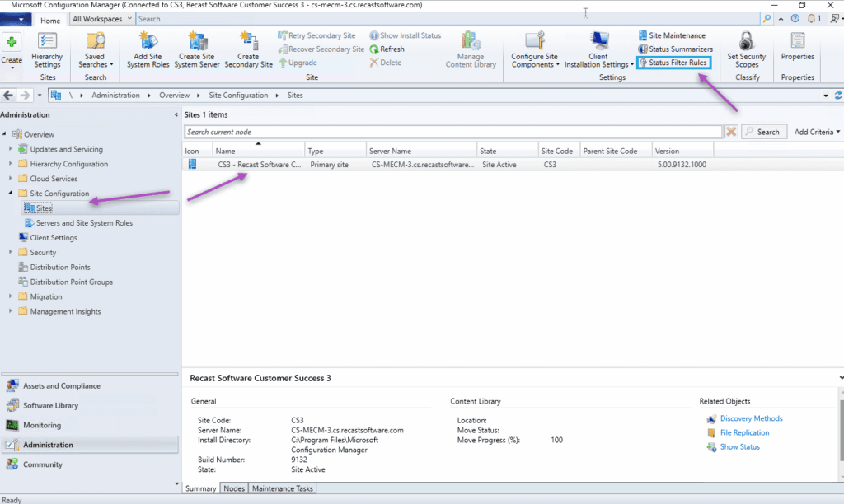Viewport: 844px width, 504px height.
Task: Refresh the site list from ribbon
Action: [387, 49]
